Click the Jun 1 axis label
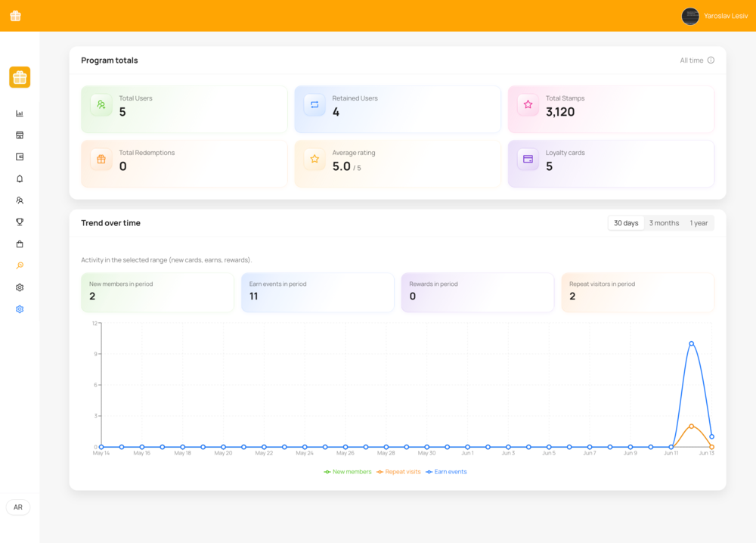This screenshot has height=543, width=756. tap(467, 453)
